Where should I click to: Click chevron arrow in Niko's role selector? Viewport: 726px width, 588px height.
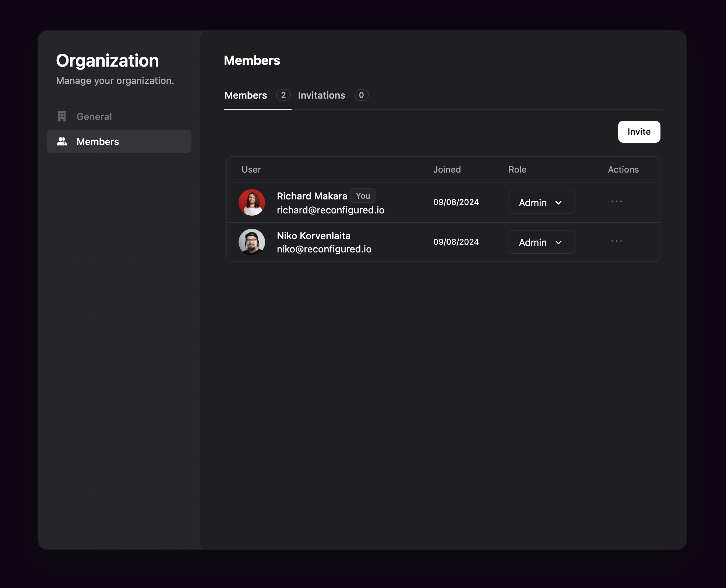click(558, 242)
